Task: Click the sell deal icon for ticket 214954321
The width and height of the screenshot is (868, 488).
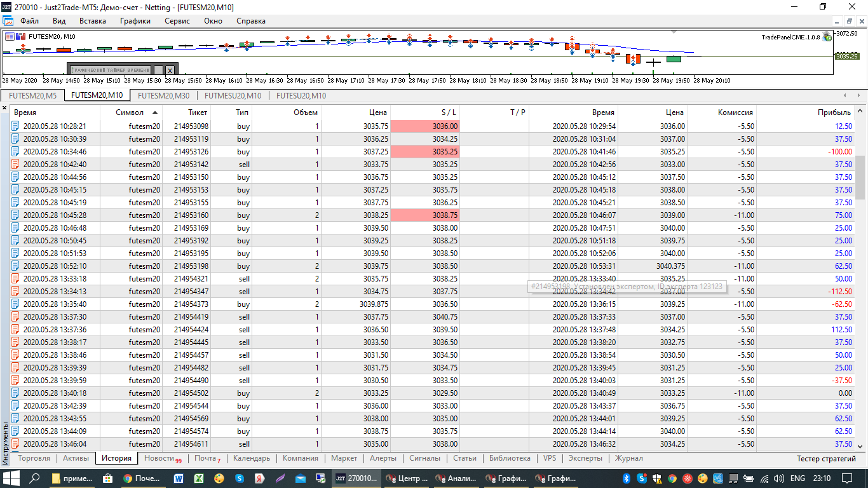Action: pyautogui.click(x=15, y=279)
